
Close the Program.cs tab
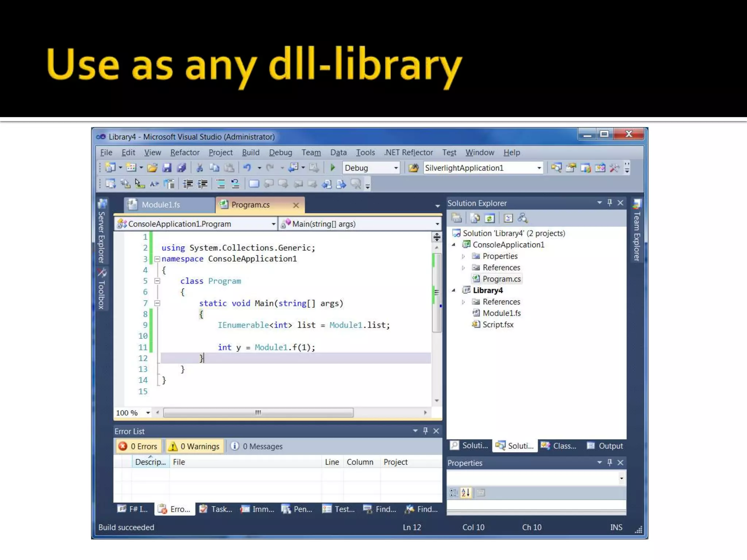point(296,205)
